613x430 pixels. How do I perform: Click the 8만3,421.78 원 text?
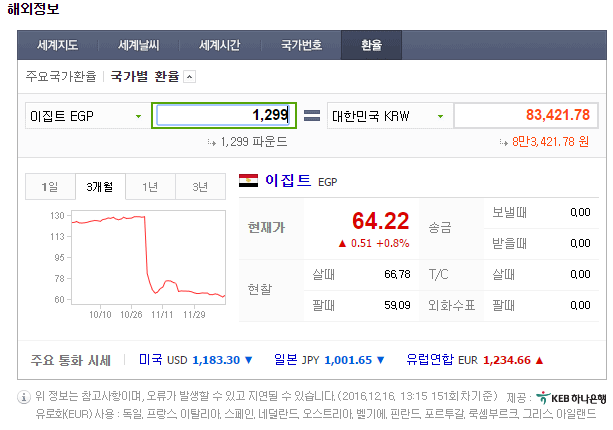coord(550,142)
